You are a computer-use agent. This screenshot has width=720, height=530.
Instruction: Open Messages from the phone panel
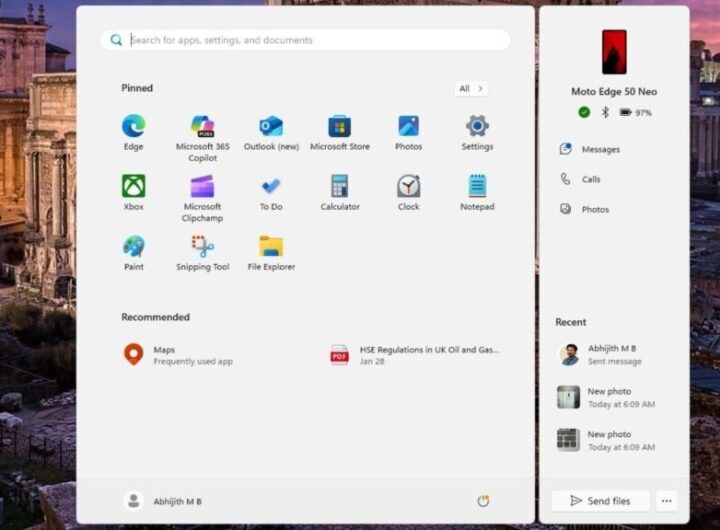point(600,149)
